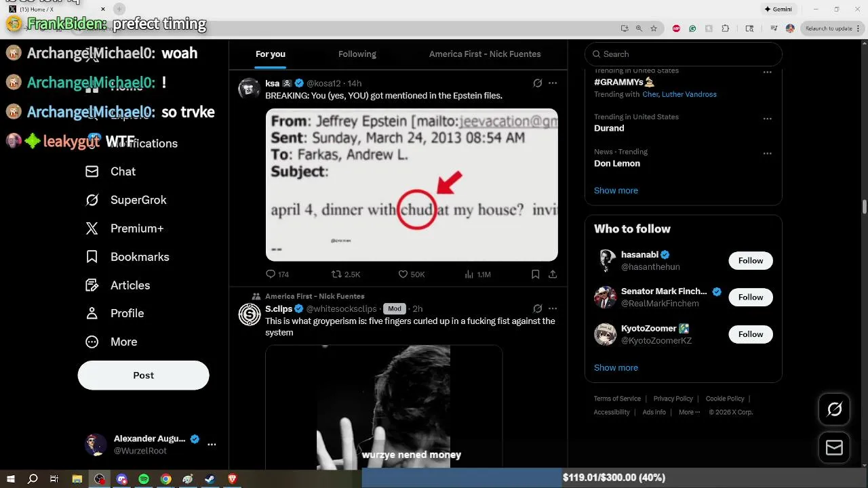The height and width of the screenshot is (488, 868).
Task: Click the Gemini button in Chrome
Action: coord(778,9)
